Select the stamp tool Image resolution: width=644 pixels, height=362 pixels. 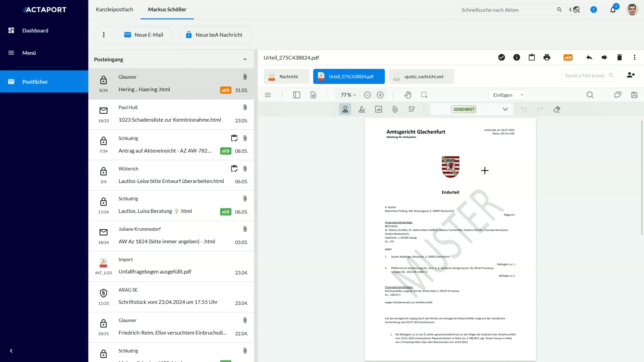click(345, 109)
